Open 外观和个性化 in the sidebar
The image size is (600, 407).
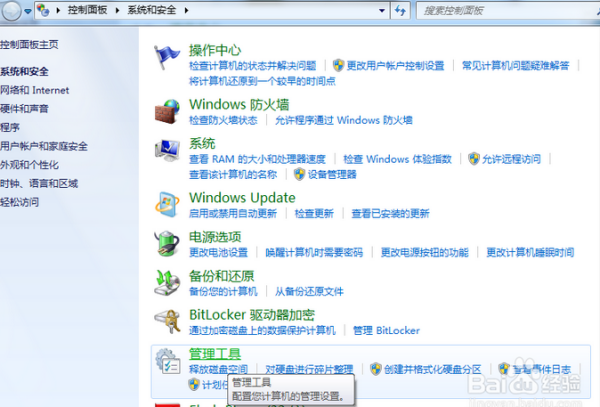(x=29, y=165)
